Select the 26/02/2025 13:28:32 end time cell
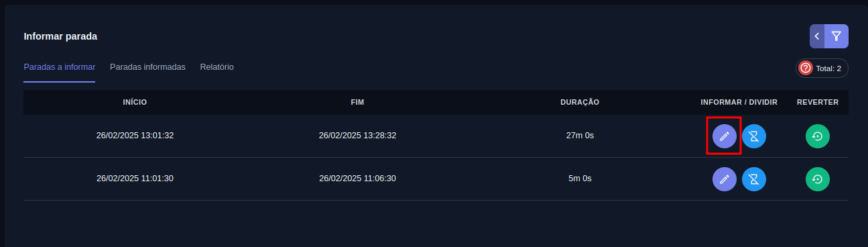The width and height of the screenshot is (868, 247). [357, 136]
